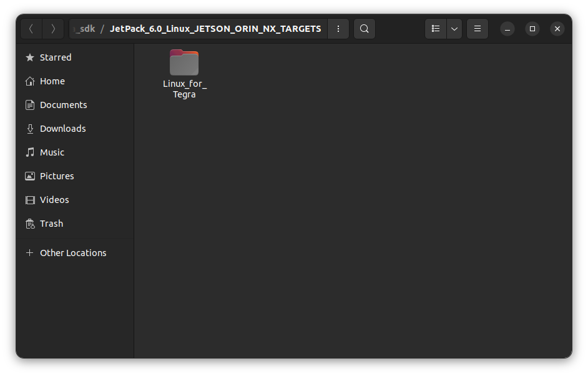Go to the Music folder
The width and height of the screenshot is (588, 376).
point(52,152)
